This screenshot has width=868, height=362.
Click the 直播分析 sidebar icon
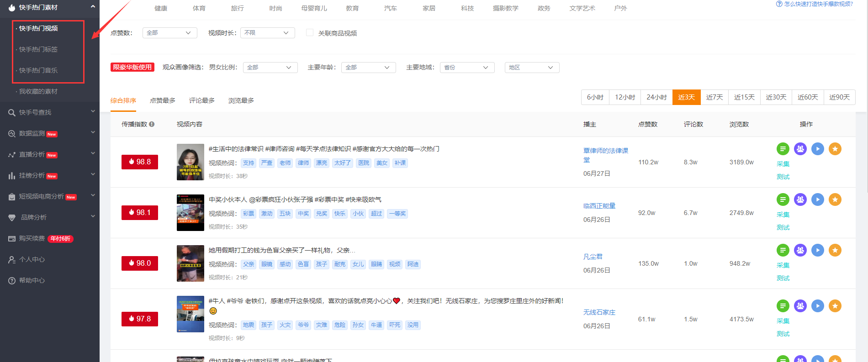click(x=12, y=155)
